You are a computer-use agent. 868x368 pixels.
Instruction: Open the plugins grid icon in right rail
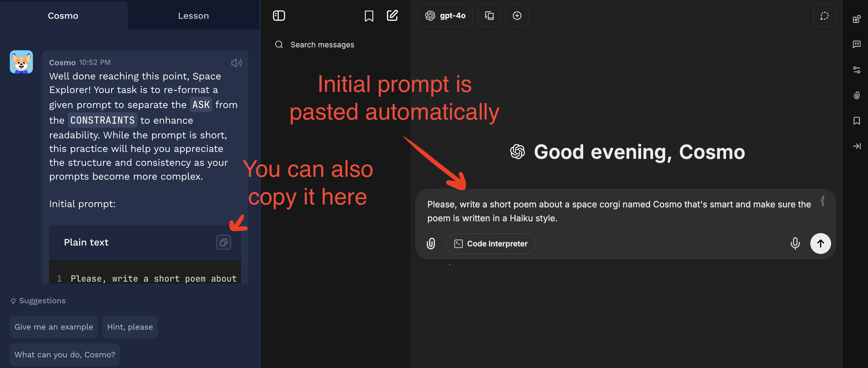coord(856,19)
